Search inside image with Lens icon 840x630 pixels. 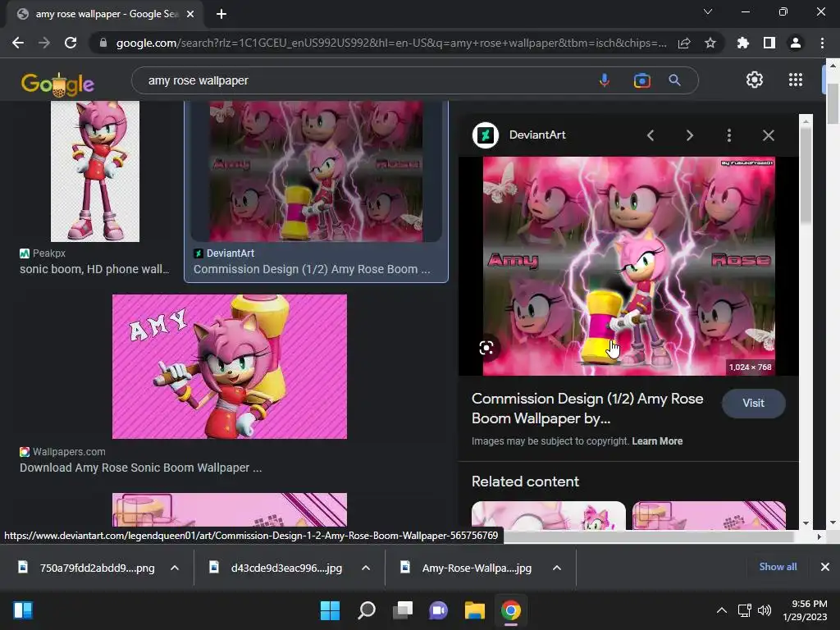pos(486,348)
